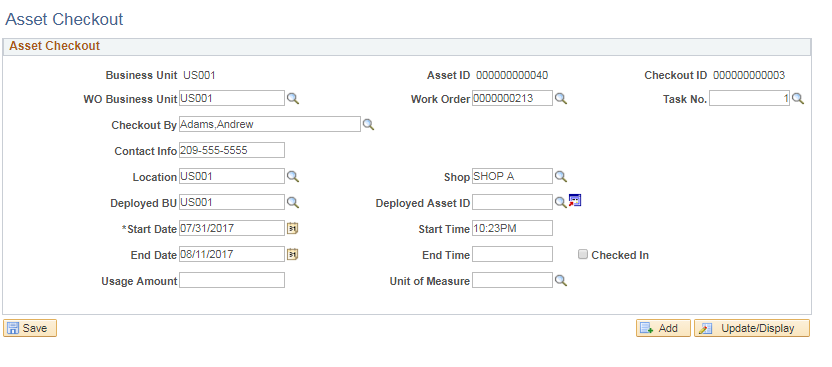
Task: Open End Date calendar picker
Action: 293,254
